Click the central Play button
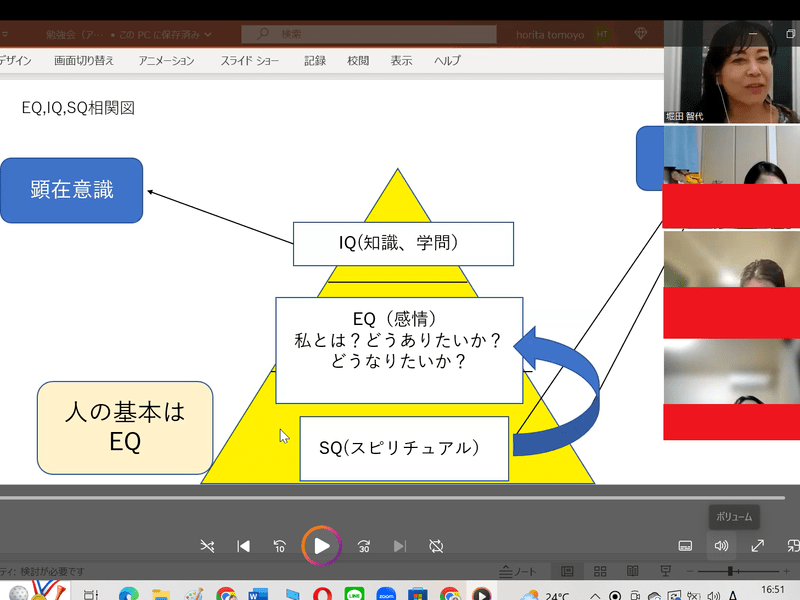This screenshot has height=600, width=800. [x=321, y=545]
